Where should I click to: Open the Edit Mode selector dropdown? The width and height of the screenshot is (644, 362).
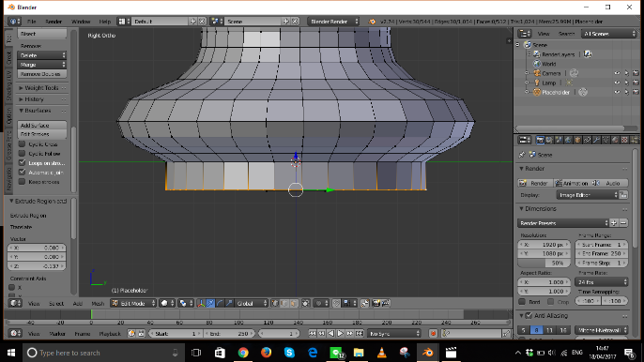(x=134, y=303)
